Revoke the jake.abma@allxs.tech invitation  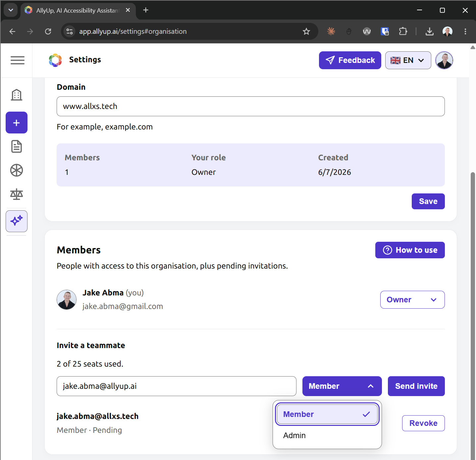point(423,423)
